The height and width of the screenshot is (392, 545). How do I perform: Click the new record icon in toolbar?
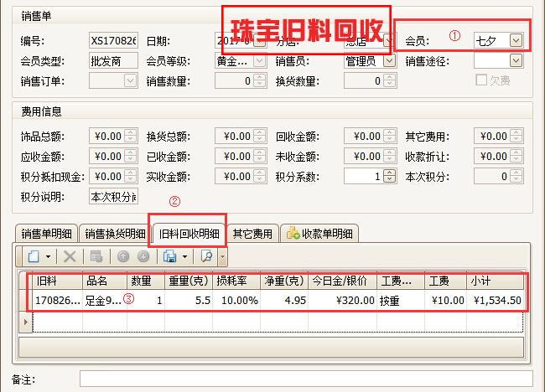coord(33,256)
